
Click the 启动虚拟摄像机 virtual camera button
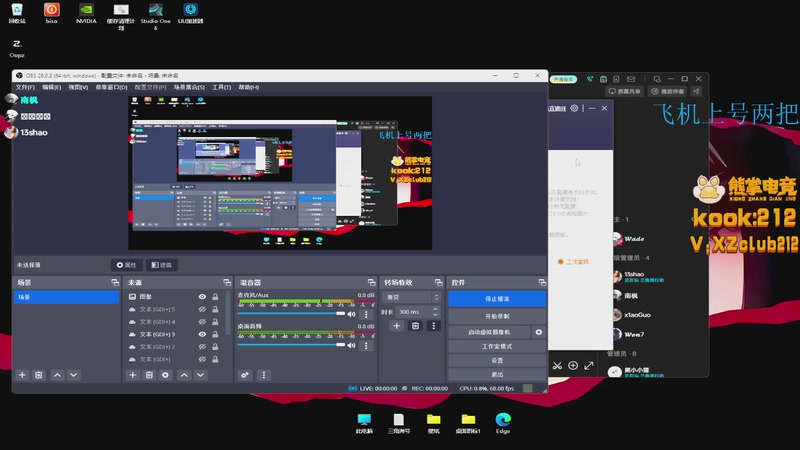coord(489,332)
